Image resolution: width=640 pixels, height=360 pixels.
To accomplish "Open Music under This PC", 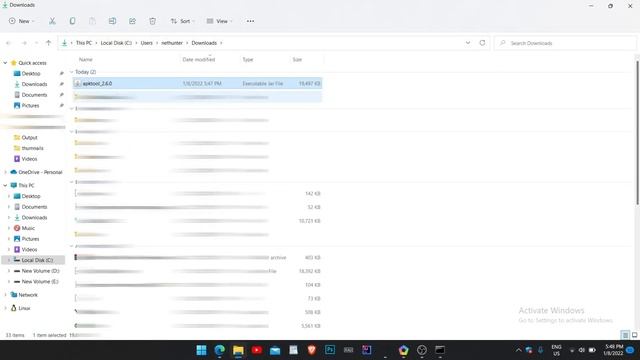I will [x=28, y=228].
